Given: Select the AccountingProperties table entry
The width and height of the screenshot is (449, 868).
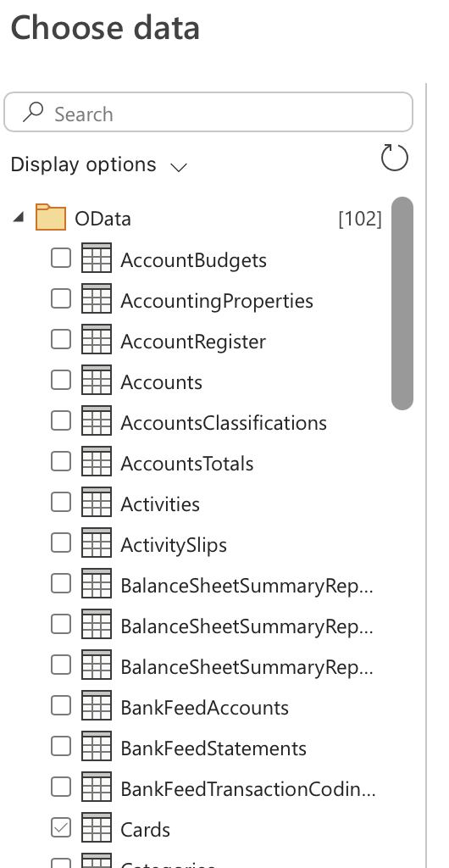Looking at the screenshot, I should (x=217, y=301).
